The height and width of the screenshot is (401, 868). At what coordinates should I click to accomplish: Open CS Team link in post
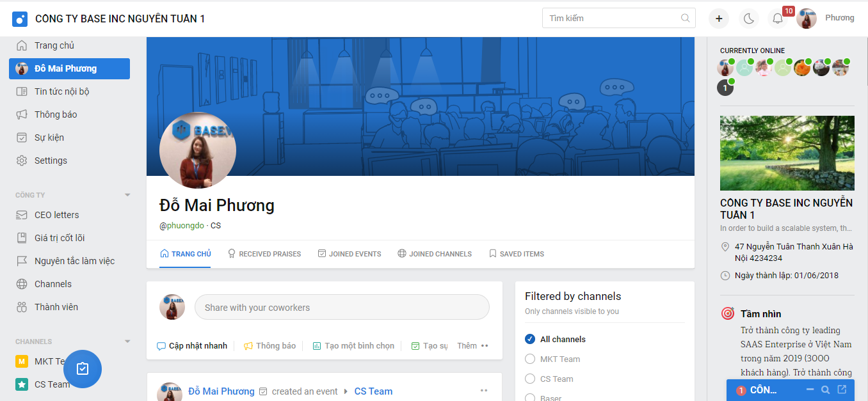373,391
